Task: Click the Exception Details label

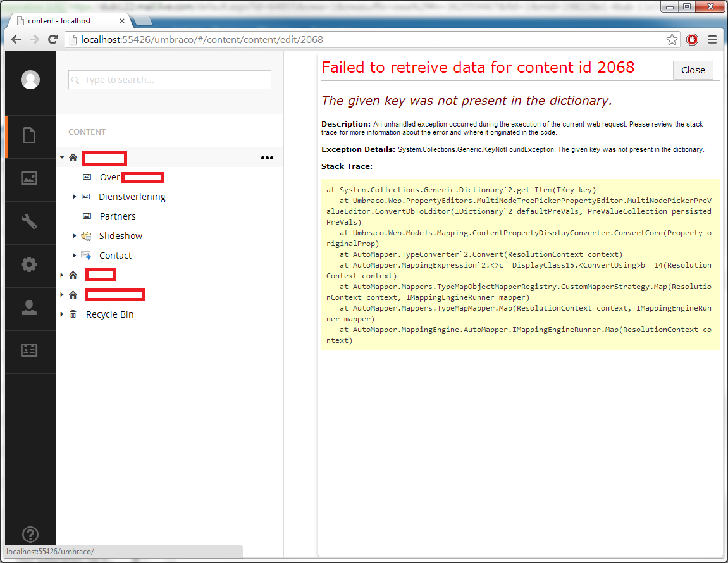Action: tap(358, 149)
